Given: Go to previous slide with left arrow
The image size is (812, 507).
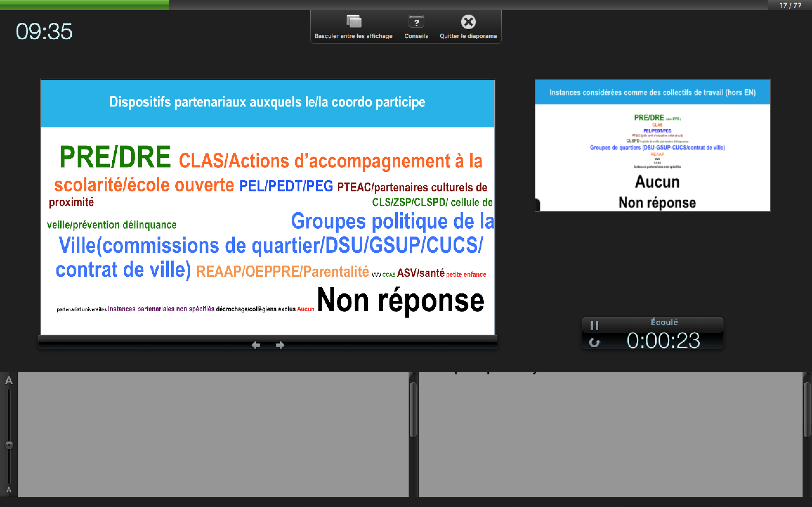Looking at the screenshot, I should click(x=256, y=345).
